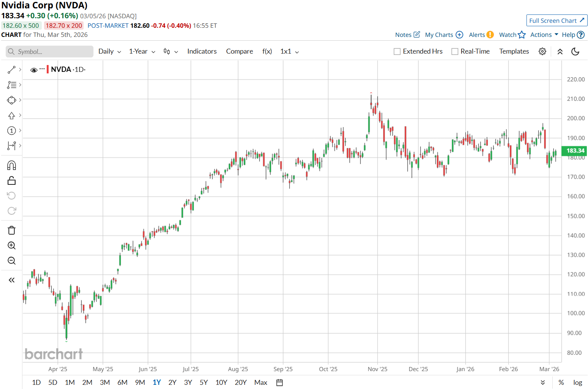This screenshot has height=389, width=588.
Task: Click the NVDA red color swatch
Action: tap(47, 69)
